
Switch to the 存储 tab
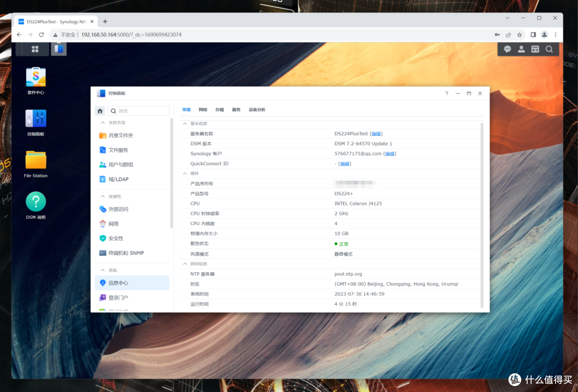pos(219,109)
